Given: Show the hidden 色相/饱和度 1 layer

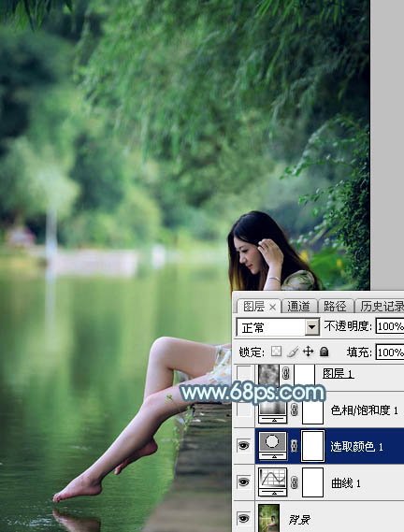Looking at the screenshot, I should point(244,410).
